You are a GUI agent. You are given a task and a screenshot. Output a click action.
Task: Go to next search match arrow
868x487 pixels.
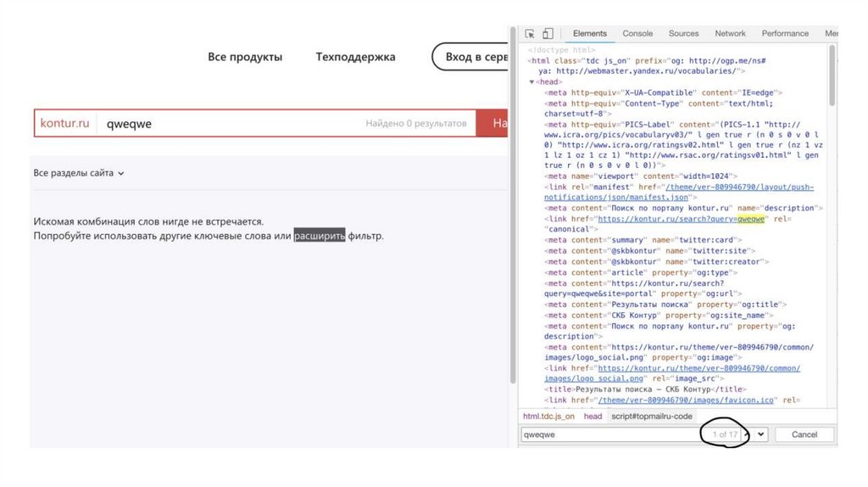760,434
